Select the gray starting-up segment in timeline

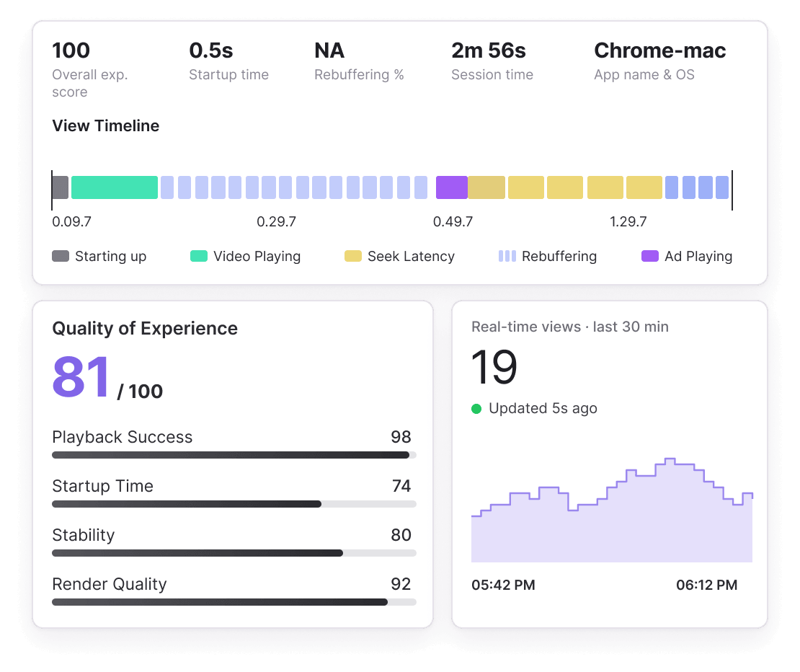(61, 187)
